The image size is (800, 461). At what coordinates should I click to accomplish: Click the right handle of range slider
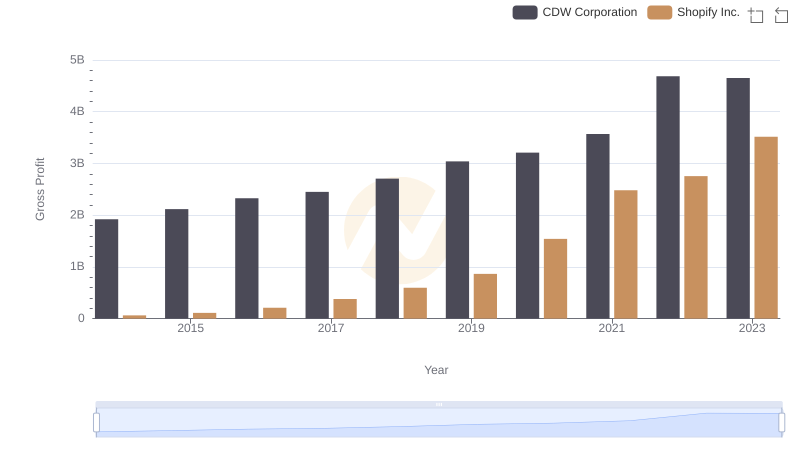point(782,422)
